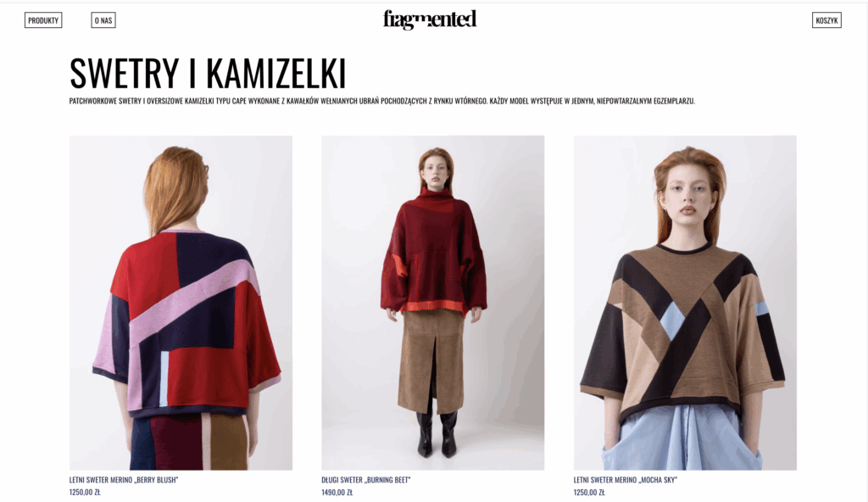Click the 1490,00 zł price under Burning Beet
868x502 pixels.
(337, 492)
